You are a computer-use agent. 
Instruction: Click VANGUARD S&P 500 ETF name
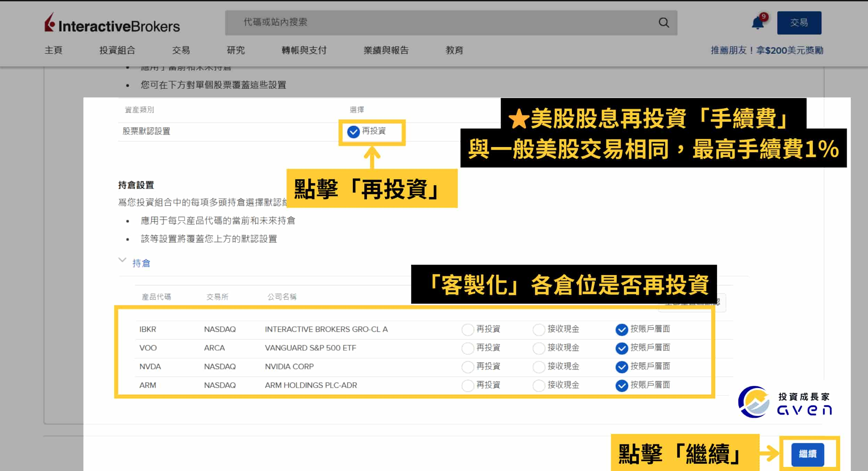tap(310, 348)
